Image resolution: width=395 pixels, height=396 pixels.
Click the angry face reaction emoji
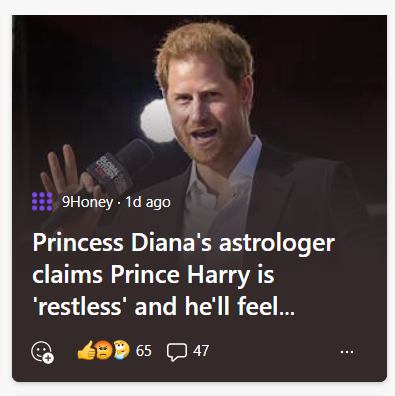click(104, 351)
